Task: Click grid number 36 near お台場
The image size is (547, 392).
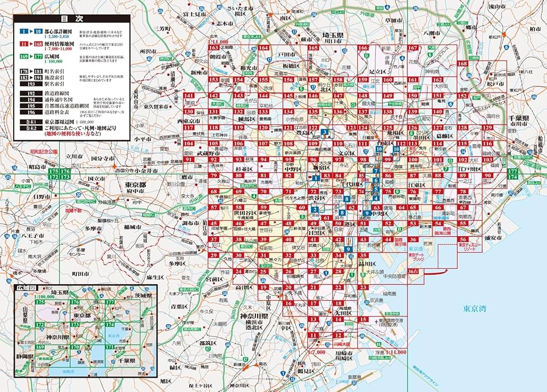Action: (x=413, y=239)
